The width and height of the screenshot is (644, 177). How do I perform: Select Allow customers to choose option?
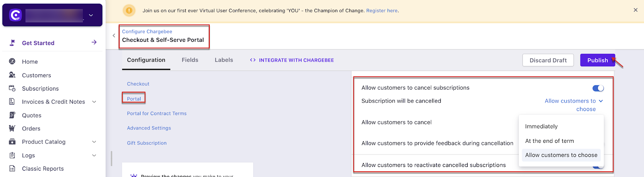click(561, 155)
